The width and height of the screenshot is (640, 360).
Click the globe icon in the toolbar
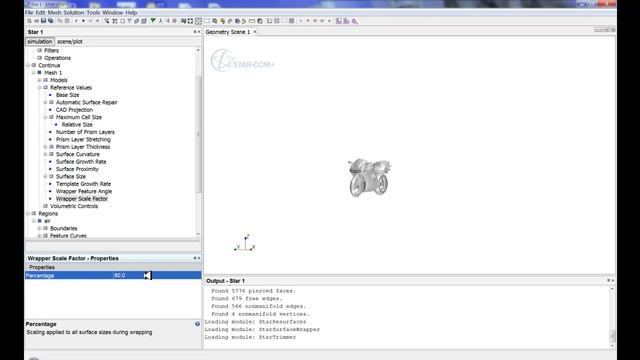pyautogui.click(x=260, y=21)
